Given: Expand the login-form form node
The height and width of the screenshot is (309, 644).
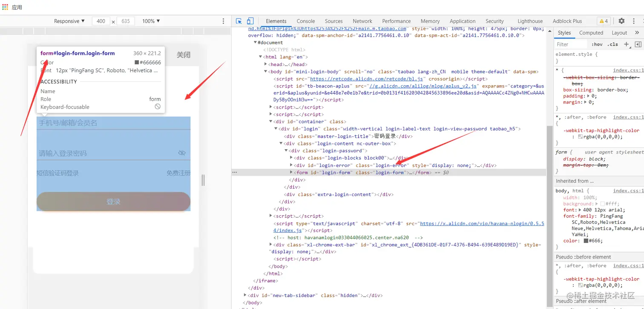Looking at the screenshot, I should coord(291,173).
